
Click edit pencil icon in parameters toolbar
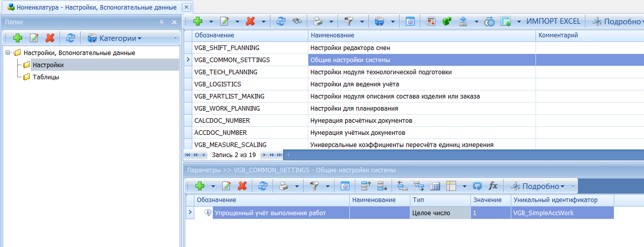point(227,186)
